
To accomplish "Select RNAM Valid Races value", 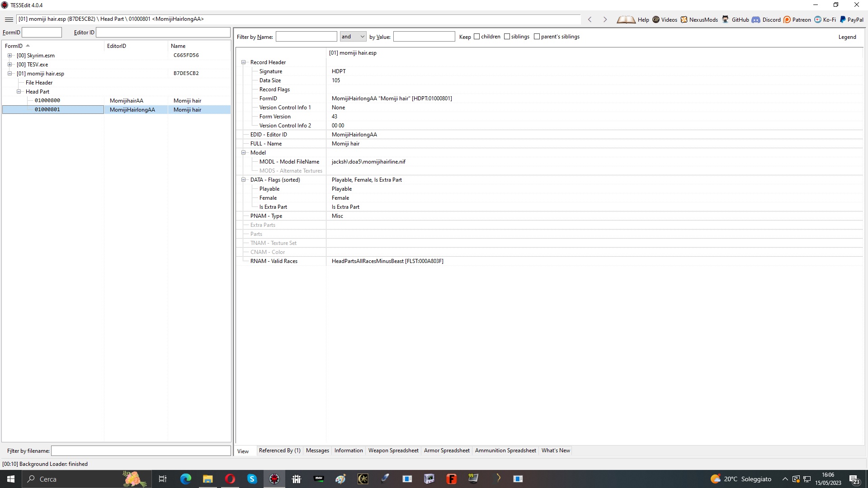I will [387, 261].
